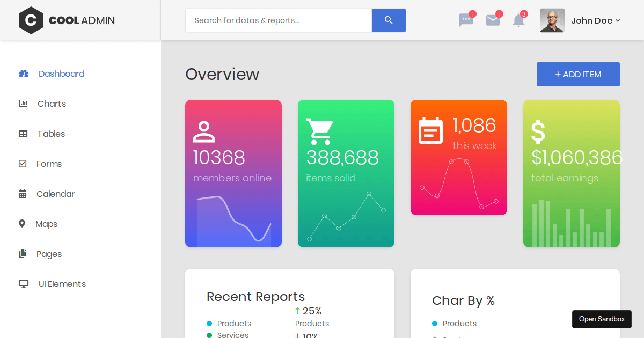Click John Doe's profile avatar photo
The height and width of the screenshot is (338, 644).
click(x=552, y=20)
